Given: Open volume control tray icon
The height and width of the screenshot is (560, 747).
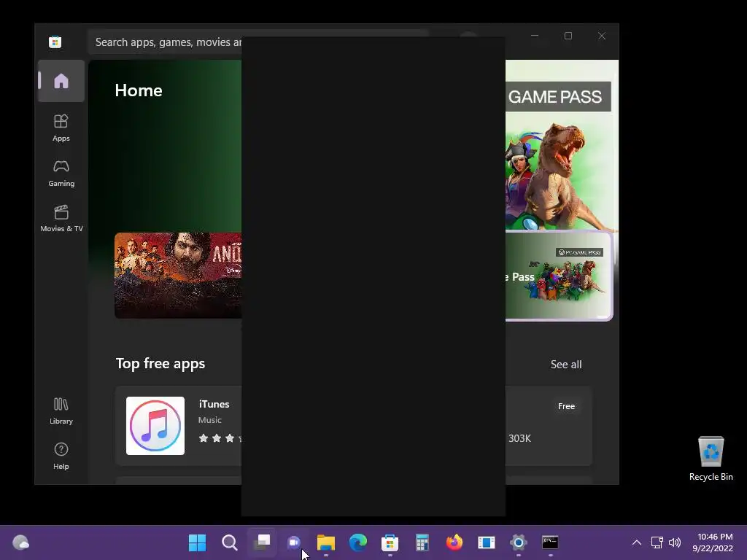Looking at the screenshot, I should (x=675, y=542).
